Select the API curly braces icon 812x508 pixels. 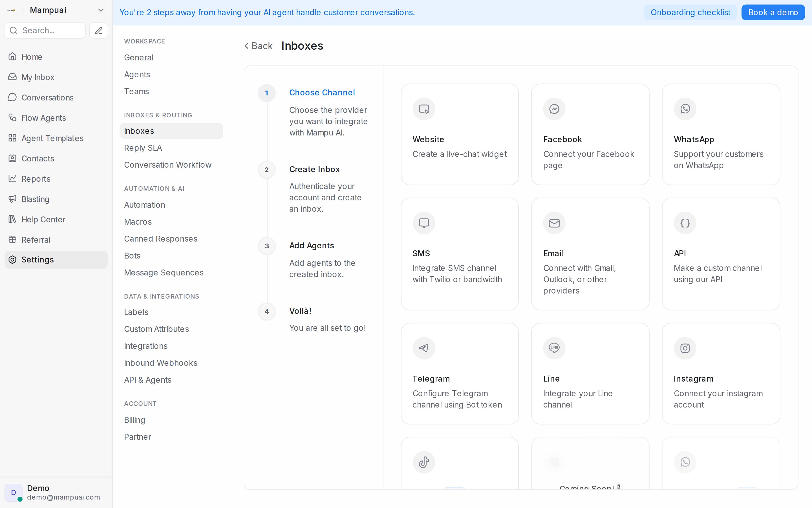pos(685,223)
